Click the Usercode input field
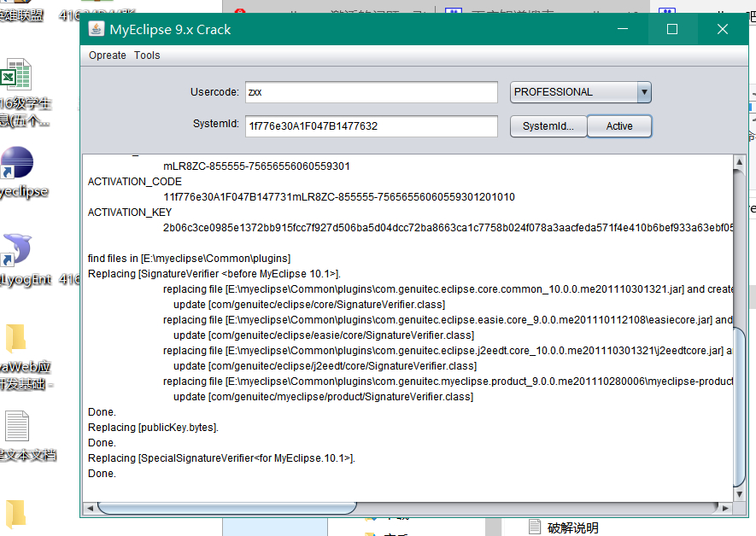Image resolution: width=756 pixels, height=536 pixels. point(372,92)
